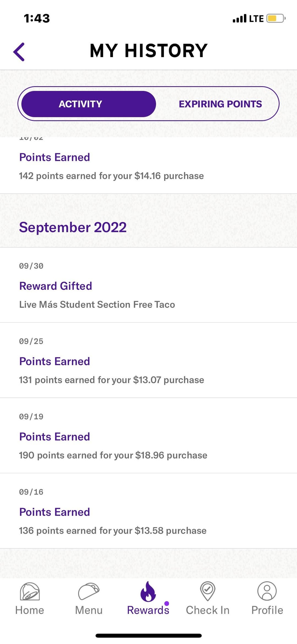Select the $14.16 purchase points entry
This screenshot has height=644, width=297.
111,176
